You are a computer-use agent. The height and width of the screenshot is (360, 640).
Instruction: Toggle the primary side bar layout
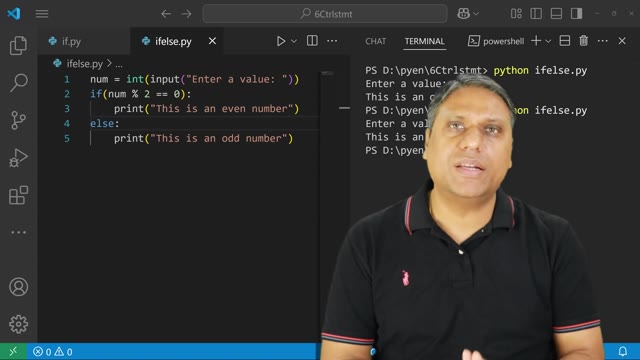click(x=536, y=14)
